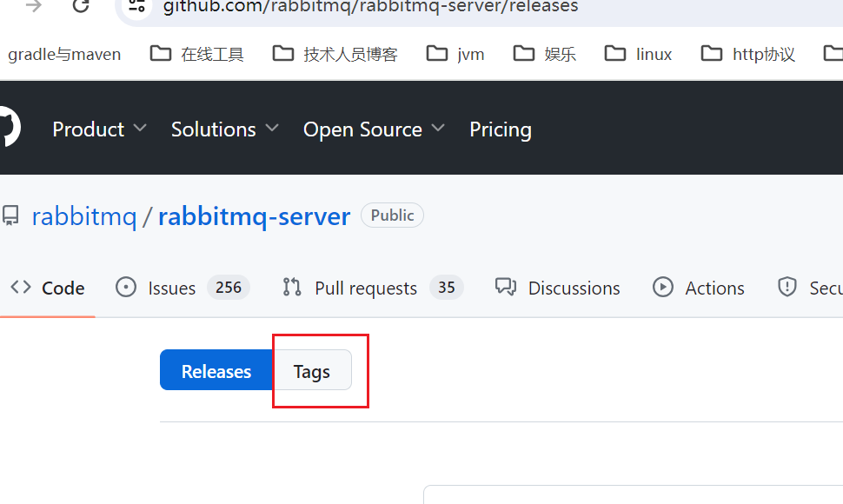
Task: Select the Releases button
Action: 216,370
